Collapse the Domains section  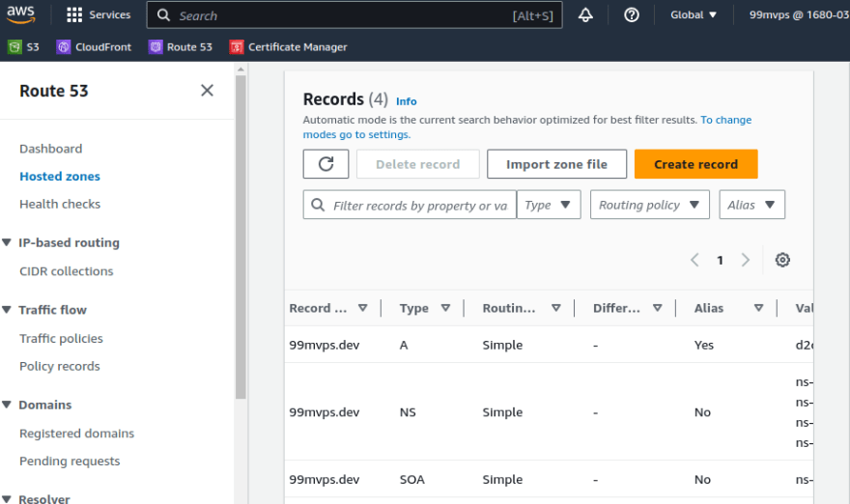(7, 405)
